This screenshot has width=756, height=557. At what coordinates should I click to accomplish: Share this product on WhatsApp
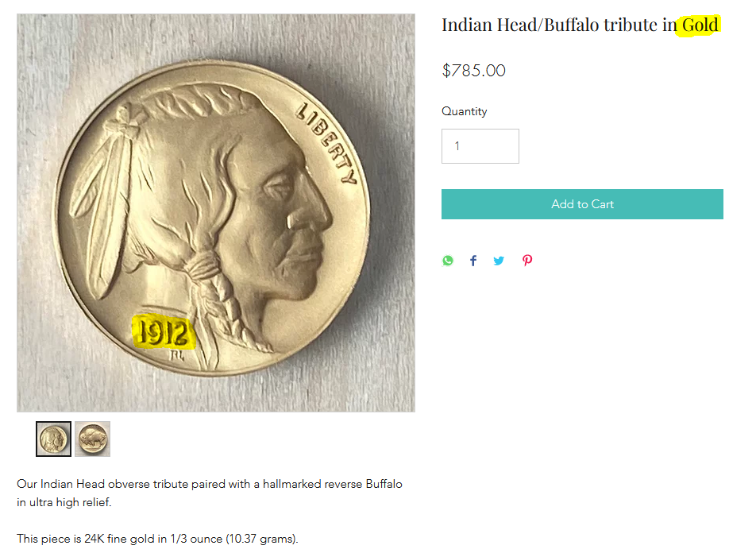click(x=448, y=261)
